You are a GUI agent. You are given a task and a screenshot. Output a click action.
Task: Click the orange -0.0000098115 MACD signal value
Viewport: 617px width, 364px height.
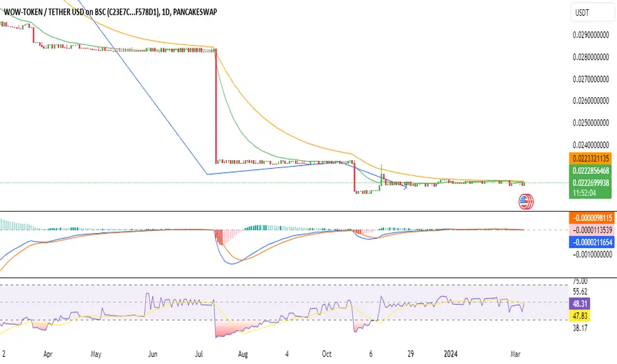pyautogui.click(x=591, y=218)
